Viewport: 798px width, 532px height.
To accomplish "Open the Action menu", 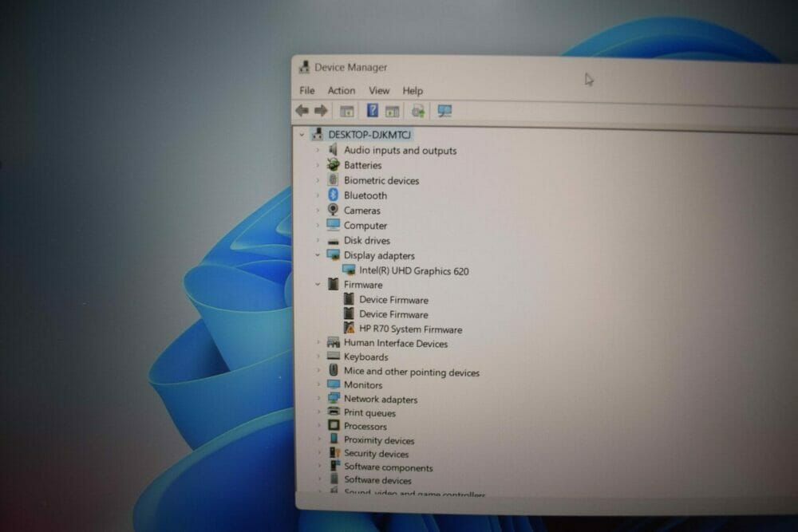I will 342,91.
